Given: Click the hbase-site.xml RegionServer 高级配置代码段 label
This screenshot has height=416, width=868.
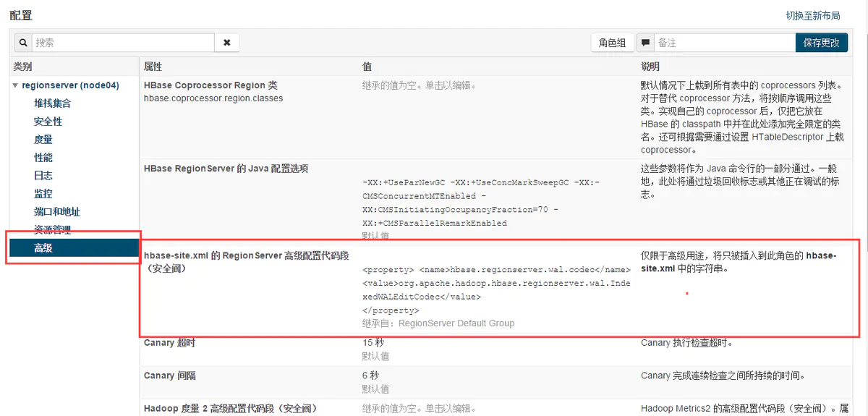Looking at the screenshot, I should pyautogui.click(x=247, y=261).
